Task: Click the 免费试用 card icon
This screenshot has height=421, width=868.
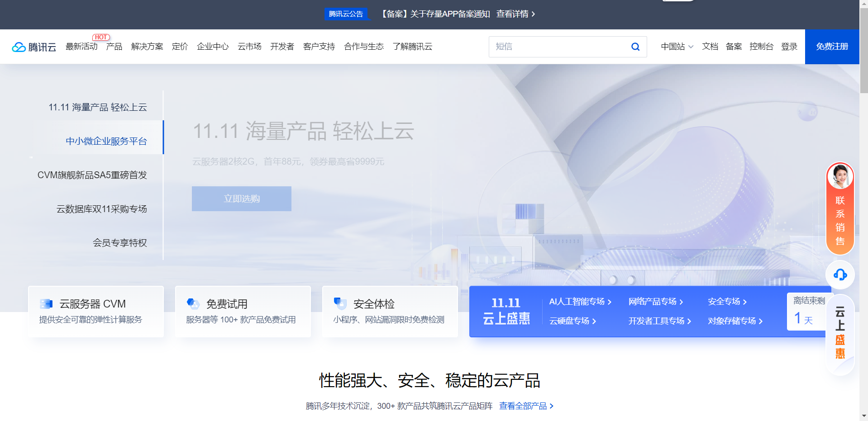Action: click(x=193, y=303)
